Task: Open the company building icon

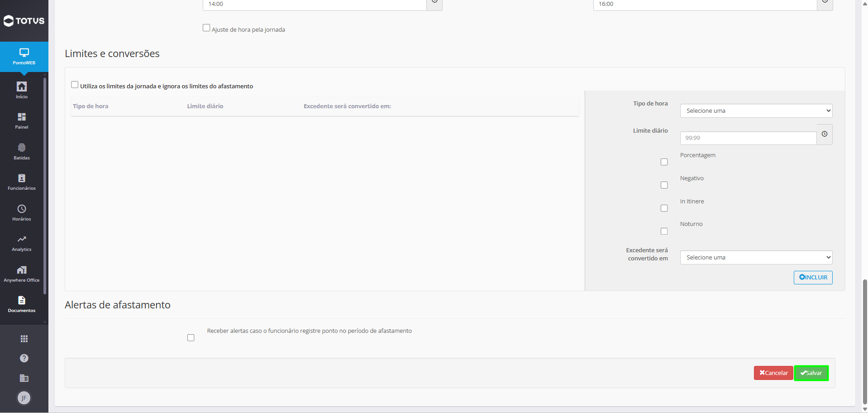Action: (24, 378)
